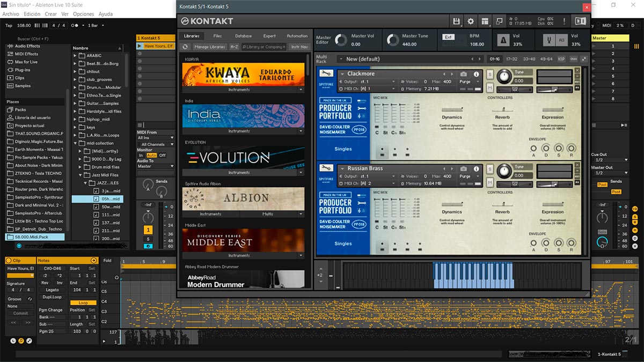The height and width of the screenshot is (362, 644).
Task: Toggle track activator button labeled 1
Action: (x=148, y=230)
